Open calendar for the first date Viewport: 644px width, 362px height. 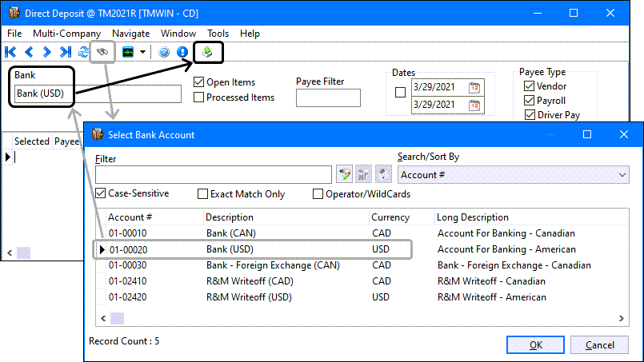[x=474, y=87]
